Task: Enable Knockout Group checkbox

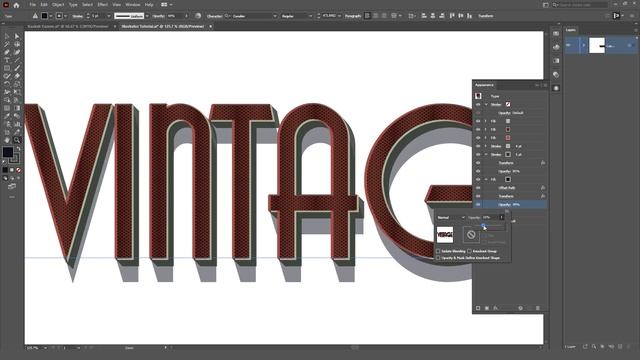Action: [x=469, y=251]
